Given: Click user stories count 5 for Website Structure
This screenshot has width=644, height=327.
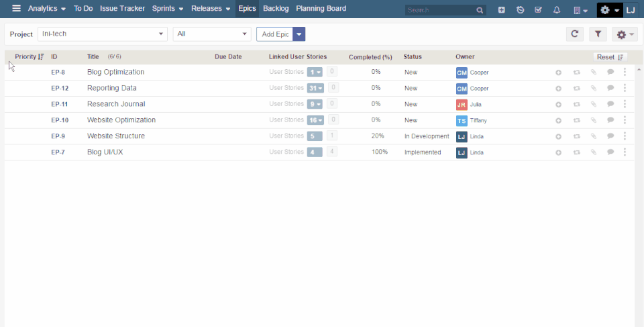Looking at the screenshot, I should (315, 136).
